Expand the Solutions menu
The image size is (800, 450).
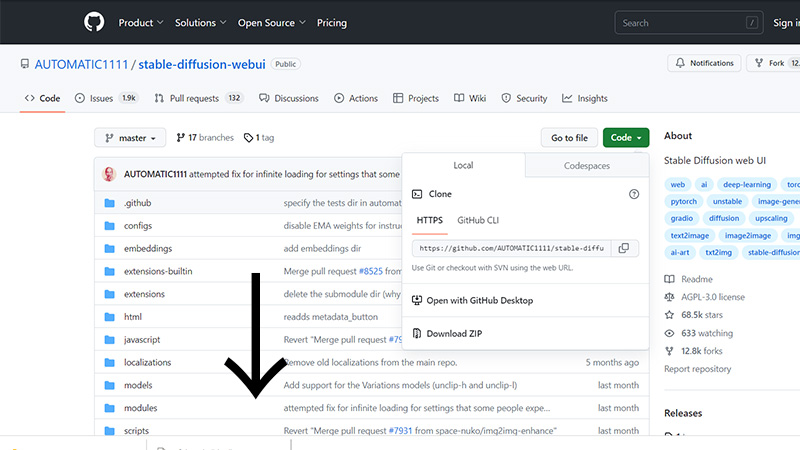click(201, 23)
